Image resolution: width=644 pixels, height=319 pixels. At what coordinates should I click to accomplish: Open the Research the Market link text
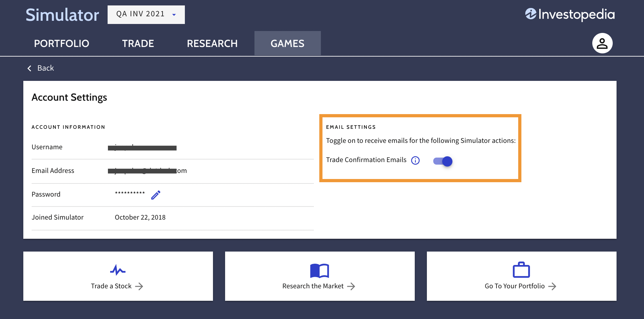[x=313, y=286]
